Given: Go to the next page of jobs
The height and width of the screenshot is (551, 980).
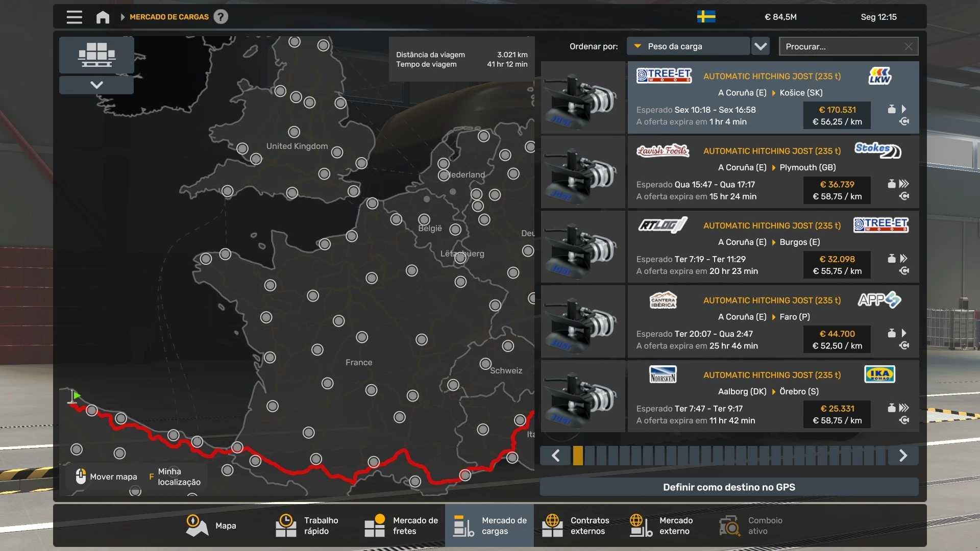Looking at the screenshot, I should coord(903,456).
